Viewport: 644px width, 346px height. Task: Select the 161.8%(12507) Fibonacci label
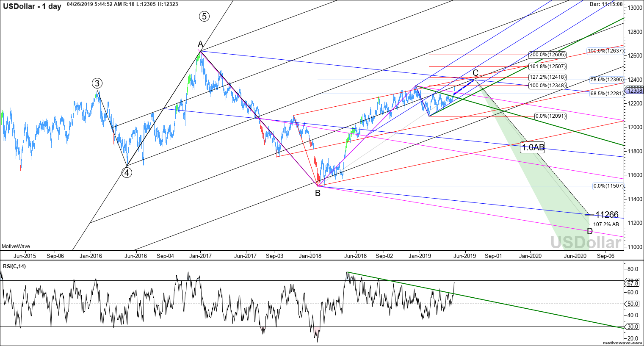coord(547,66)
